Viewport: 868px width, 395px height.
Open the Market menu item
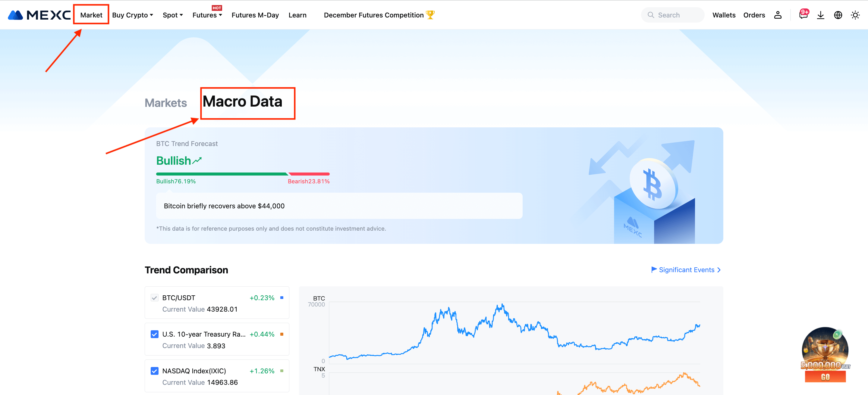[91, 15]
